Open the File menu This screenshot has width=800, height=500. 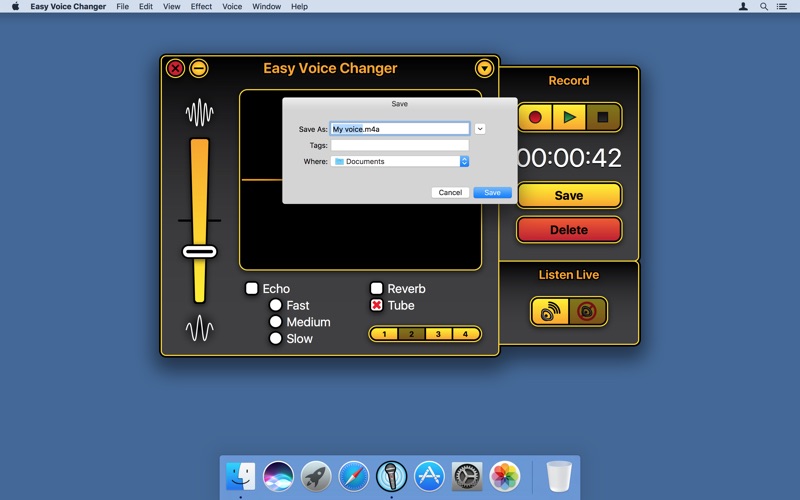pos(122,6)
